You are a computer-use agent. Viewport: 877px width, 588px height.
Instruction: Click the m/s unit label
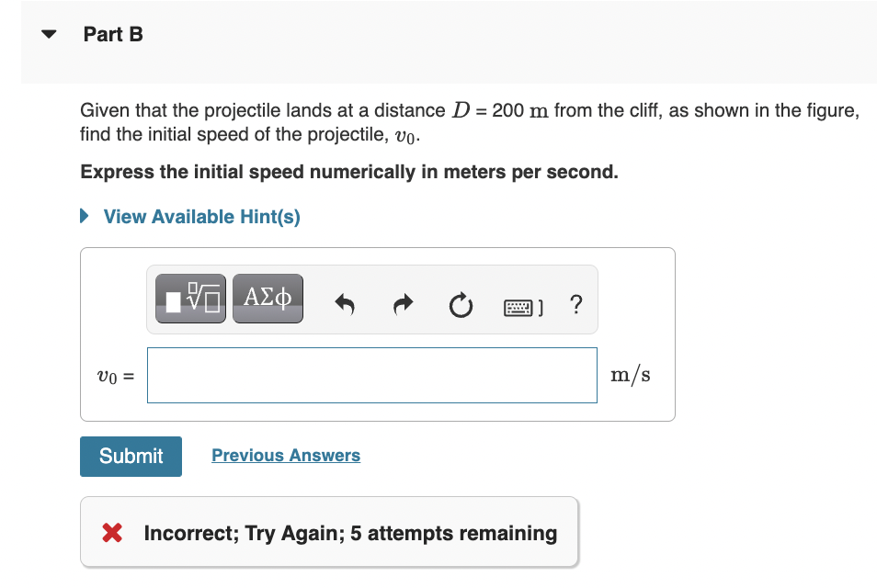click(630, 374)
